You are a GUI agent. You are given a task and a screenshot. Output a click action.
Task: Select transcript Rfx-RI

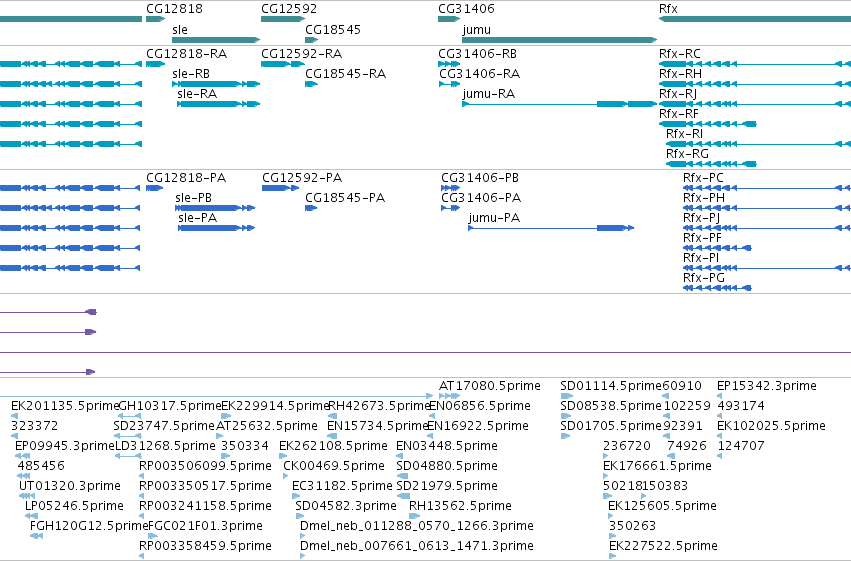click(x=684, y=133)
